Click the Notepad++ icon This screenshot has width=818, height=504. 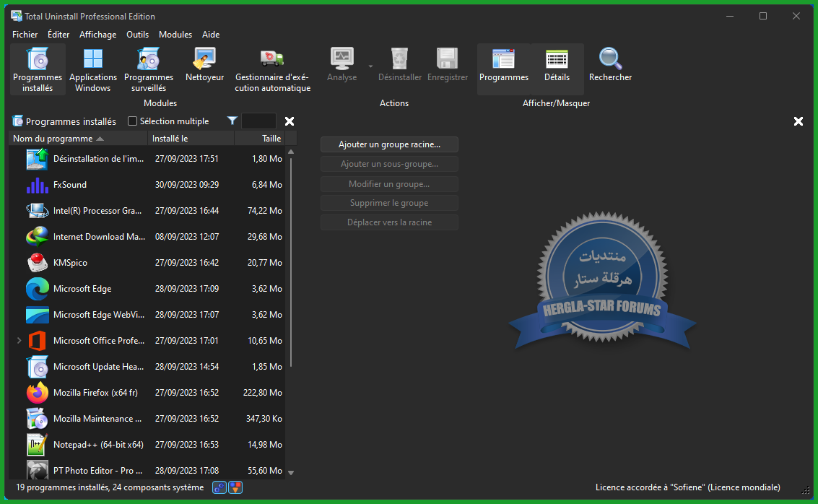click(38, 445)
